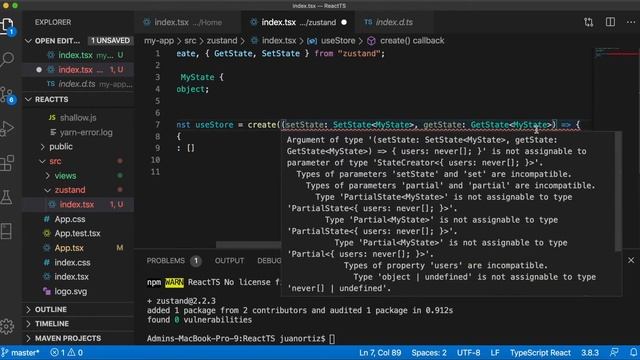The image size is (640, 360).
Task: Select index.d.ts in Open Editors list
Action: click(x=78, y=84)
